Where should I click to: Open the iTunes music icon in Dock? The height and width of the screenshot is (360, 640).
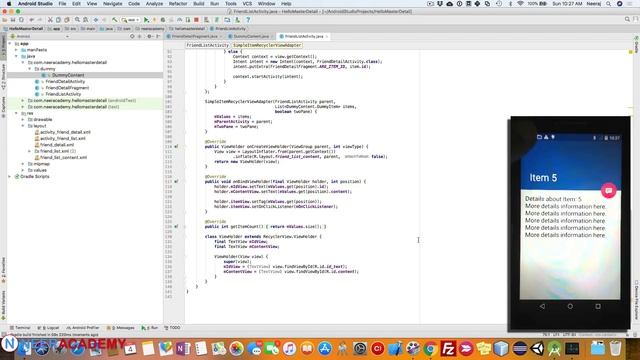289,349
